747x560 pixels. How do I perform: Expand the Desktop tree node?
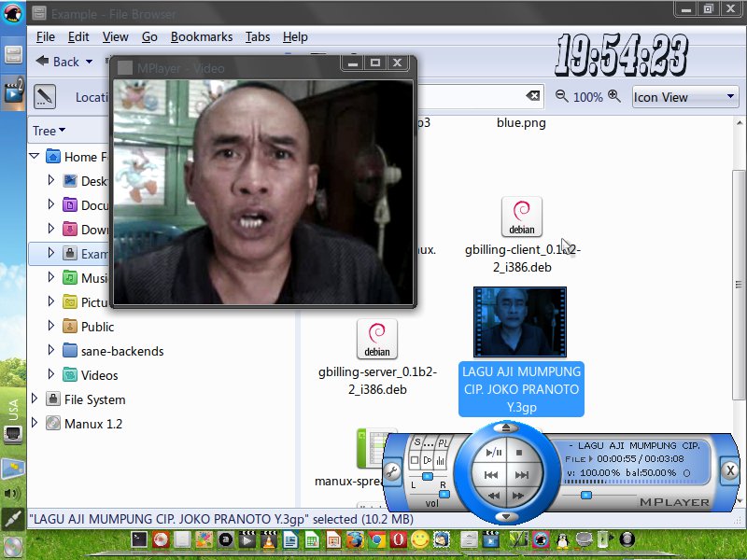point(51,180)
